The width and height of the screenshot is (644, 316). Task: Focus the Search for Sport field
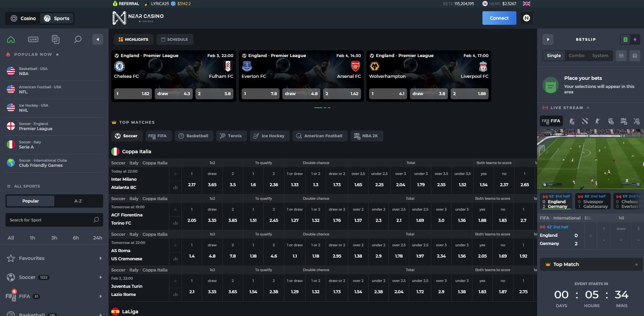[x=54, y=220]
